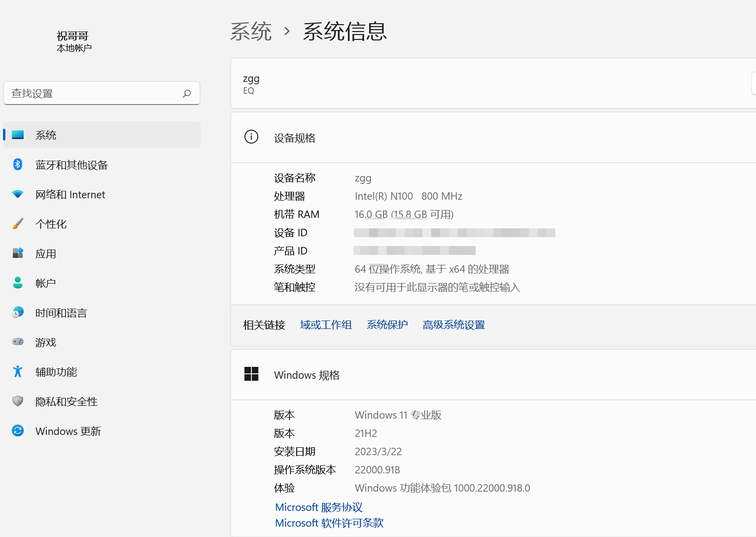Click the privacy shield icon
The image size is (756, 537).
(18, 401)
